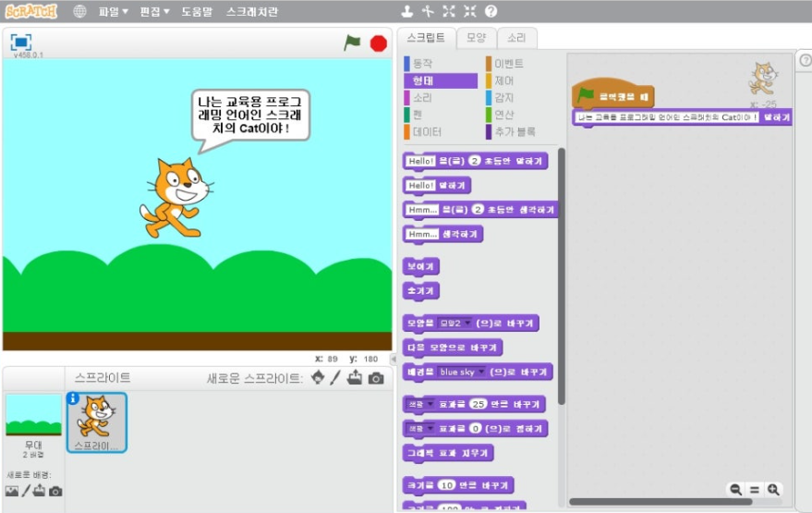Viewport: 812px width, 513px height.
Task: Click the Hello! field in 2초 say block
Action: pos(421,161)
